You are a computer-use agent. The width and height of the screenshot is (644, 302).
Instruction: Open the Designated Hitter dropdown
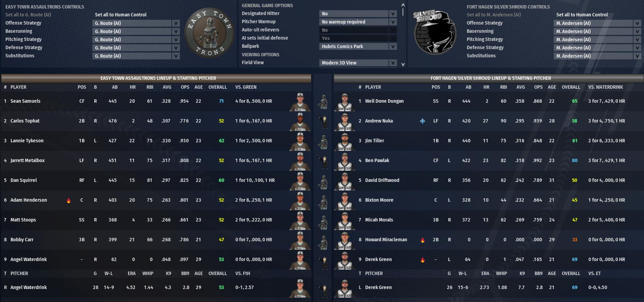(x=358, y=14)
